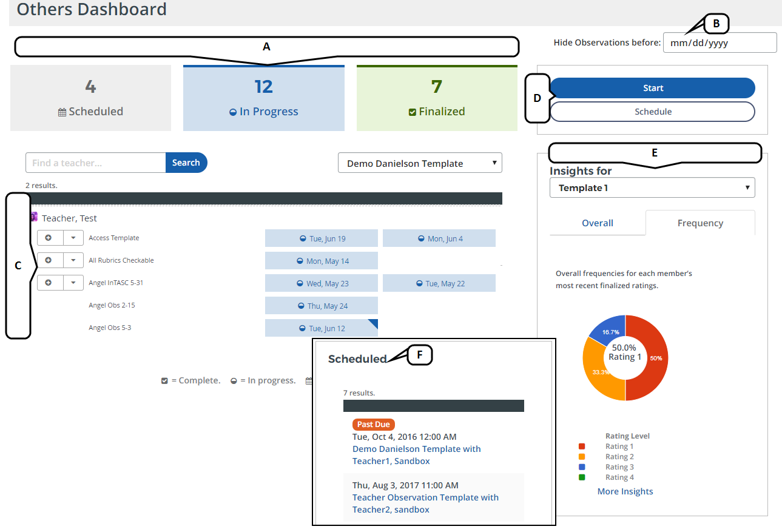Open the Insights for Template 1 dropdown
Viewport: 782px width, 532px height.
(x=652, y=188)
